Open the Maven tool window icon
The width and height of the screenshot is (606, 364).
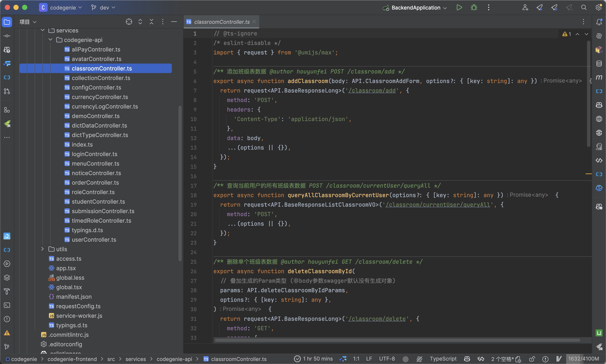[599, 77]
